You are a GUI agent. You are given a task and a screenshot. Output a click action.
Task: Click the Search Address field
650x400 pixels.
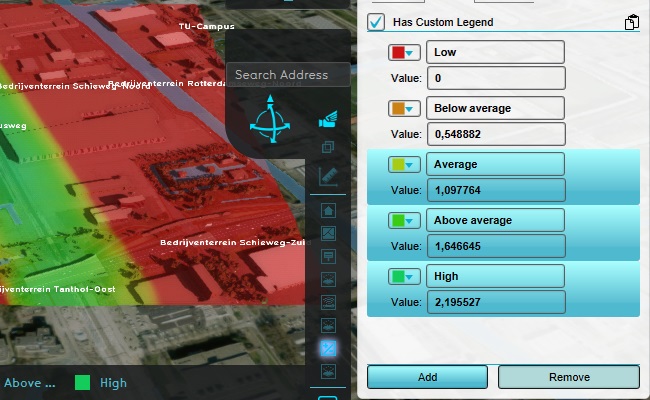pyautogui.click(x=288, y=75)
